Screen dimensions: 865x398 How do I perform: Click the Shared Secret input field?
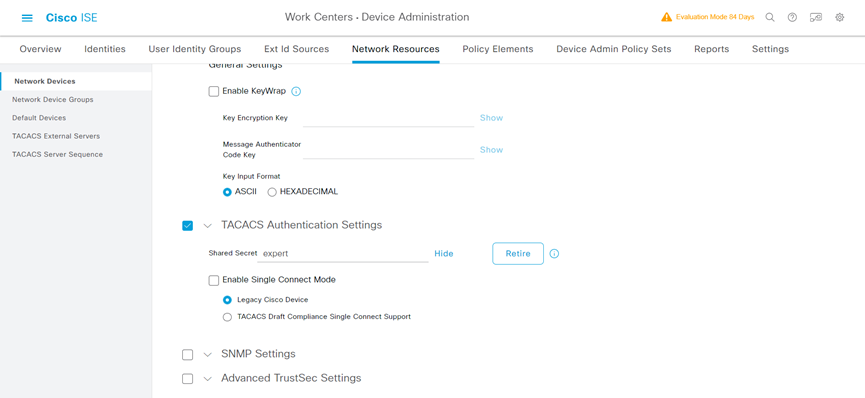tap(344, 254)
